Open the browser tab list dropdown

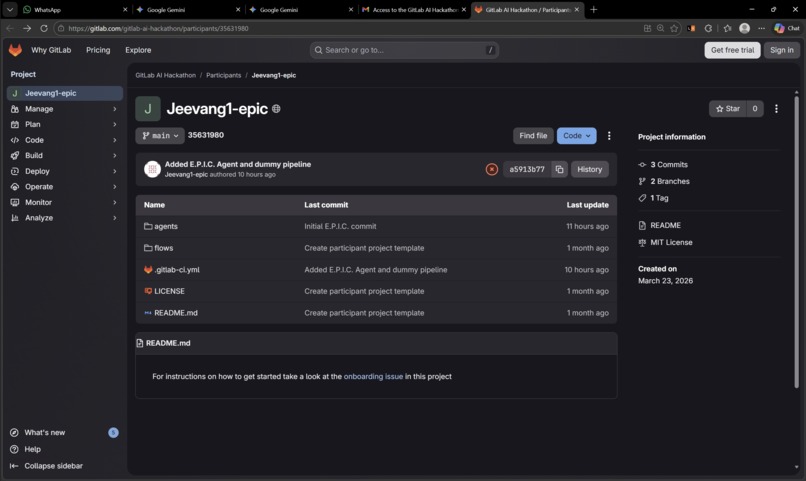tap(10, 9)
